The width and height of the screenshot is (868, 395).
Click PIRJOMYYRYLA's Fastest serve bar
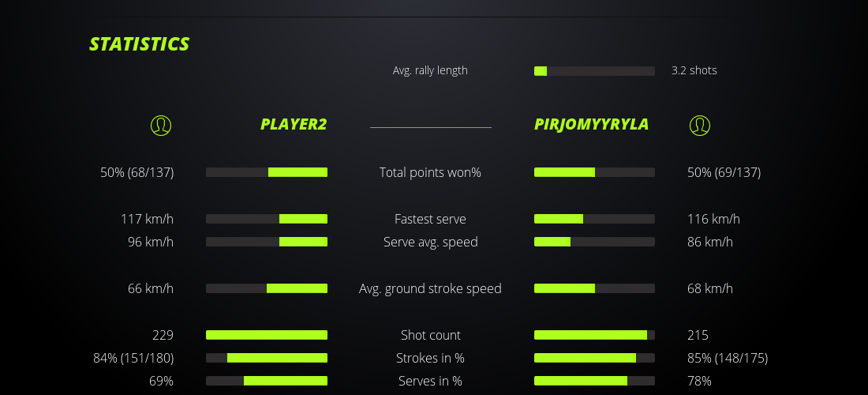[594, 219]
